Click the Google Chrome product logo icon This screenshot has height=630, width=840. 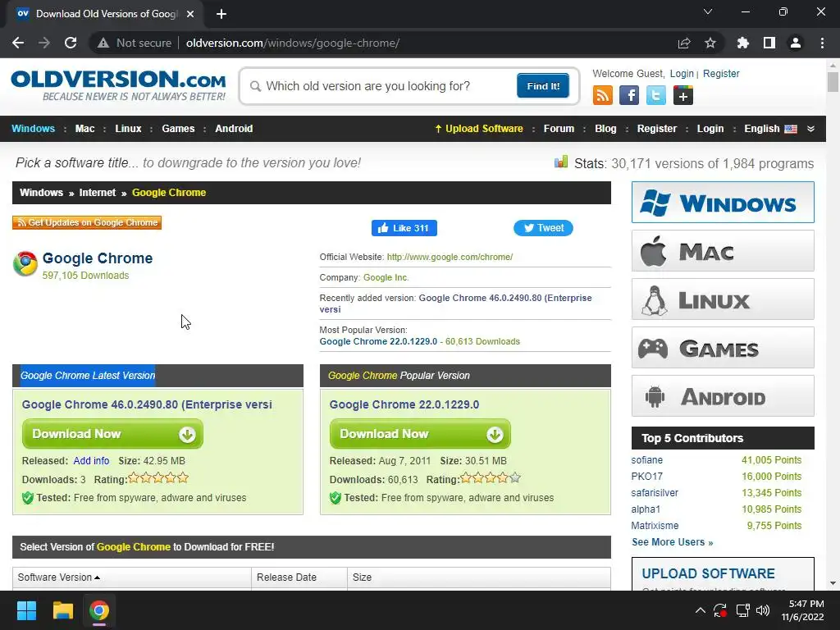coord(25,263)
